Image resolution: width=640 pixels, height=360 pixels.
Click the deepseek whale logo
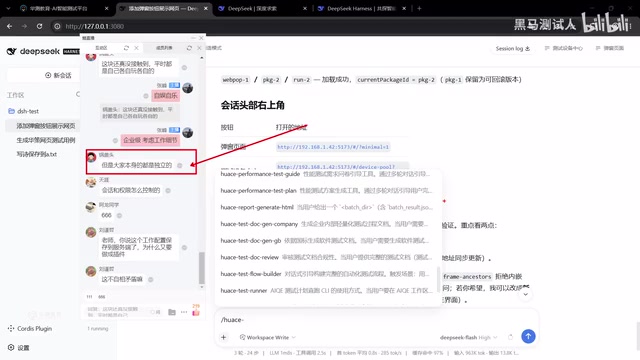[x=11, y=51]
